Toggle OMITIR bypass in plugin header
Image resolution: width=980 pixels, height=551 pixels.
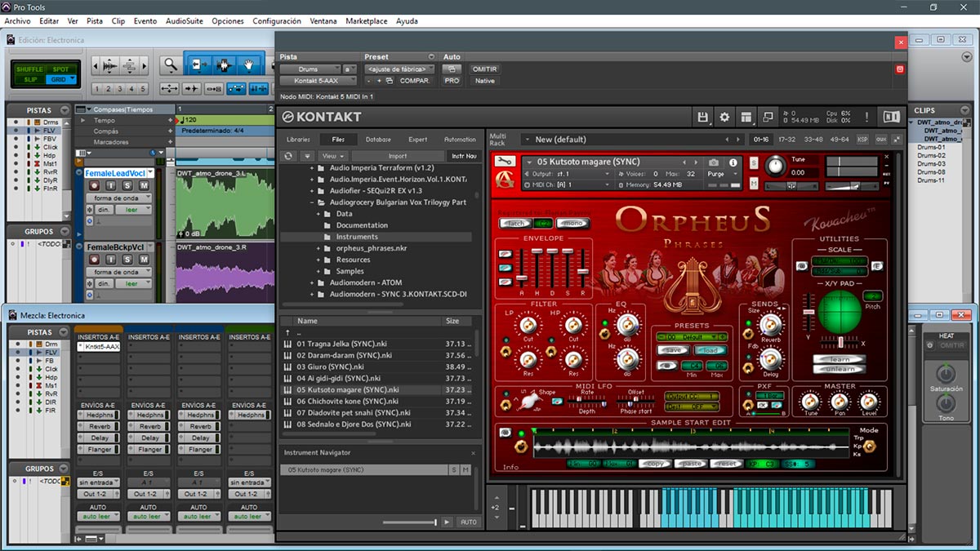pos(484,69)
